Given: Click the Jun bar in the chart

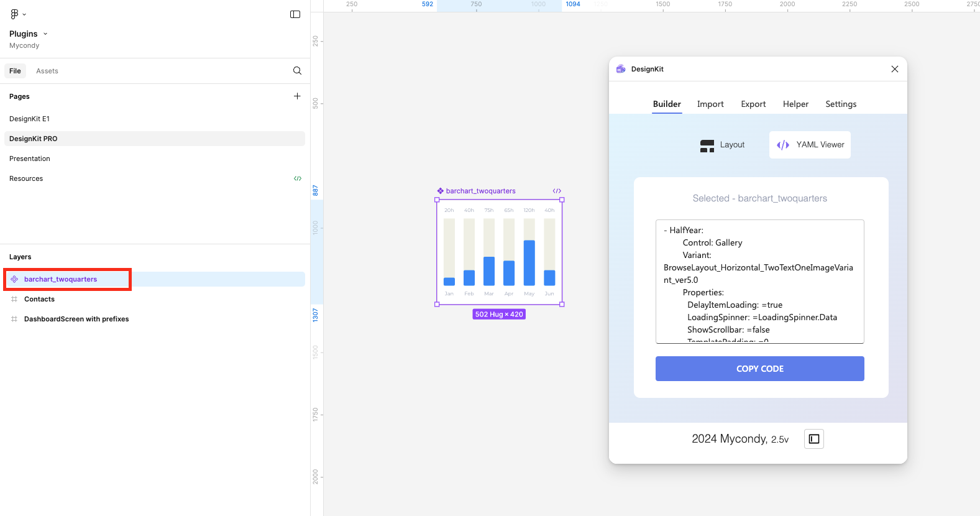Looking at the screenshot, I should point(549,278).
